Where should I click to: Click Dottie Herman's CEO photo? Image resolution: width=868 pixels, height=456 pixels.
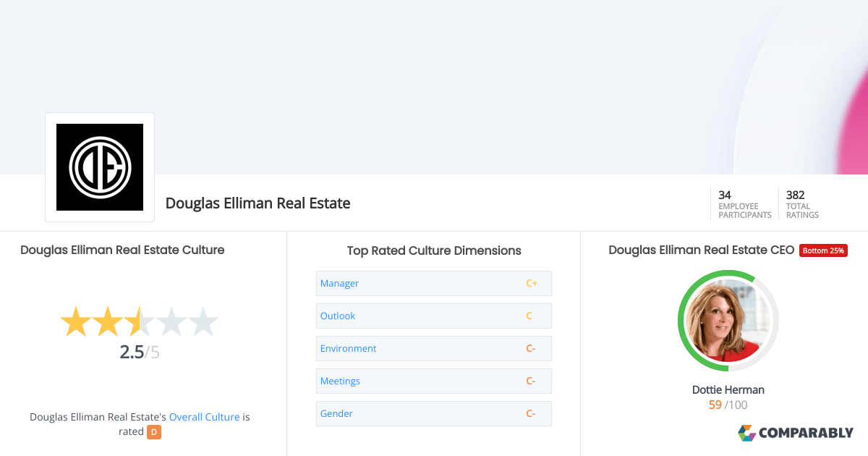pos(728,321)
